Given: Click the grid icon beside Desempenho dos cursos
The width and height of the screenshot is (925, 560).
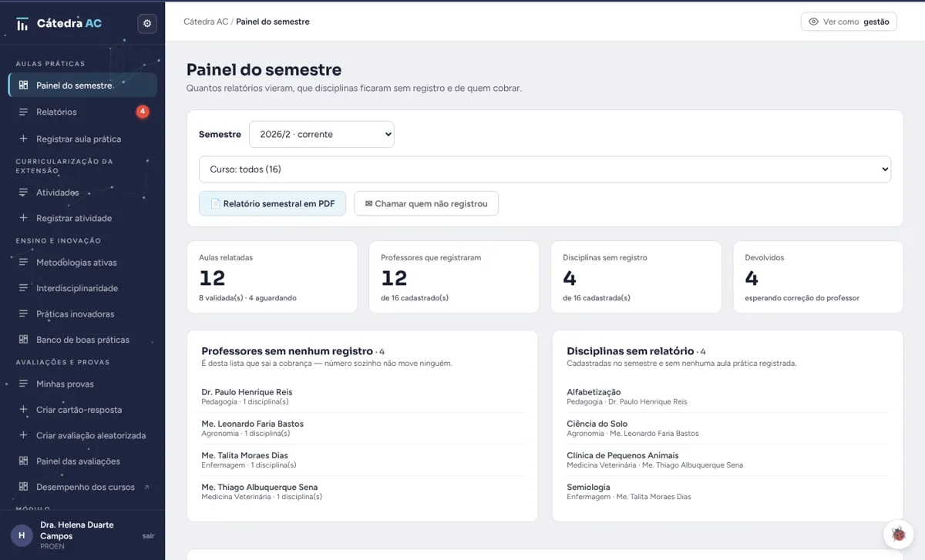Looking at the screenshot, I should click(x=24, y=487).
